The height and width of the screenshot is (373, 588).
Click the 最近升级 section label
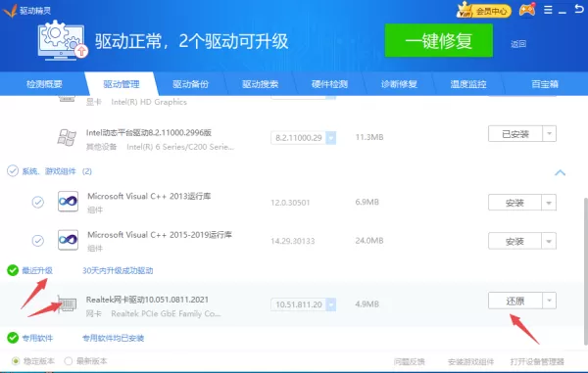[37, 270]
